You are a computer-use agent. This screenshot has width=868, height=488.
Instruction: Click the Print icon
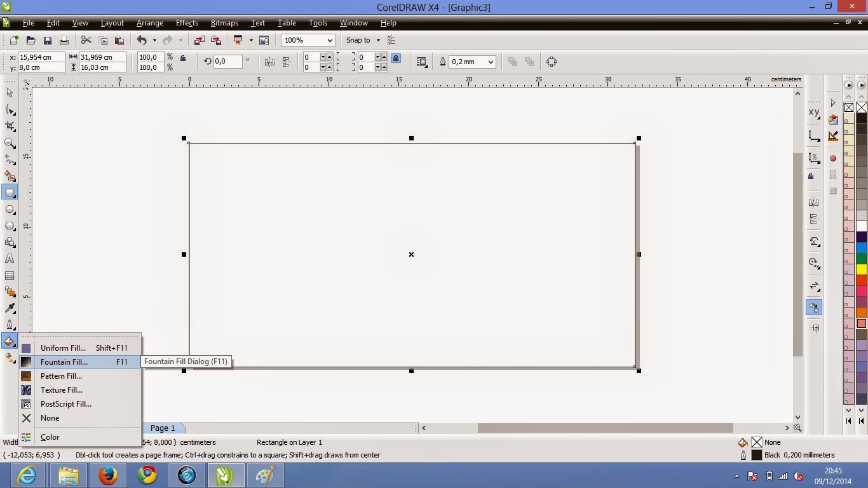coord(64,40)
